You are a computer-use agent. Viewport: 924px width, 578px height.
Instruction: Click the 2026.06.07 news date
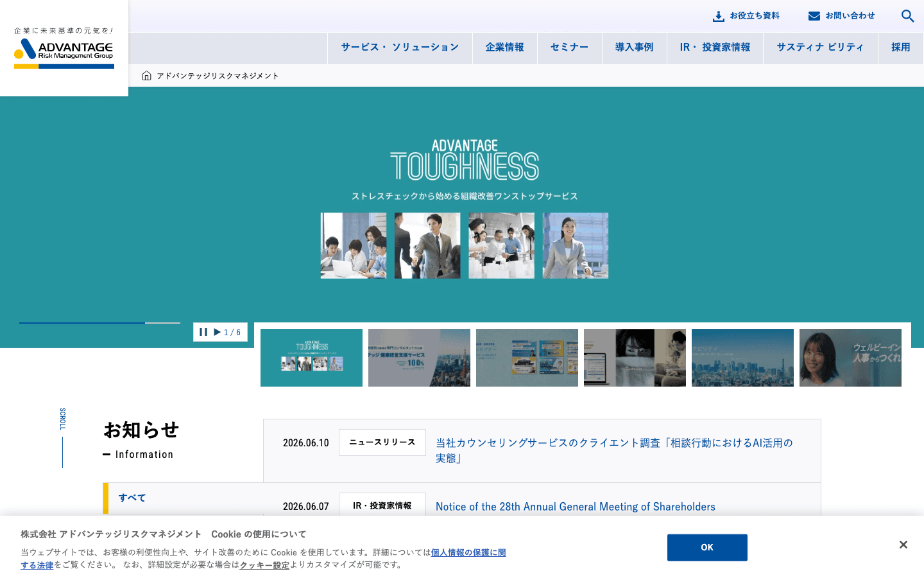(x=306, y=507)
